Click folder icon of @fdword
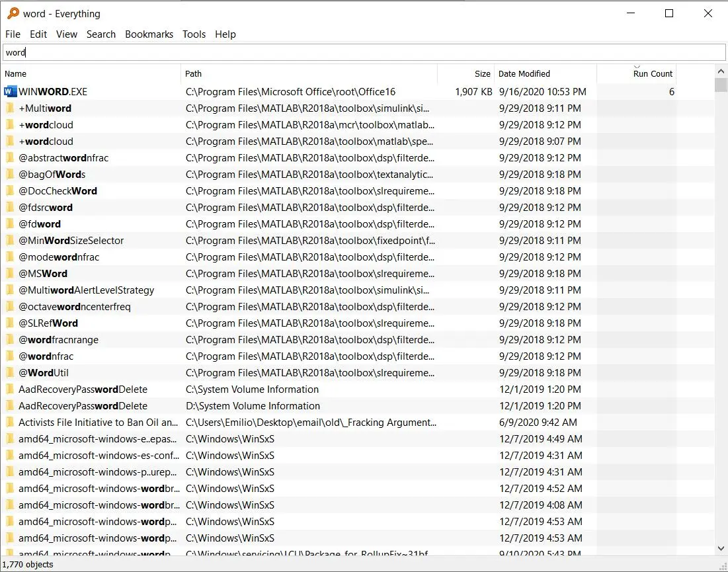Screen dimensions: 728x572 [x=9, y=224]
